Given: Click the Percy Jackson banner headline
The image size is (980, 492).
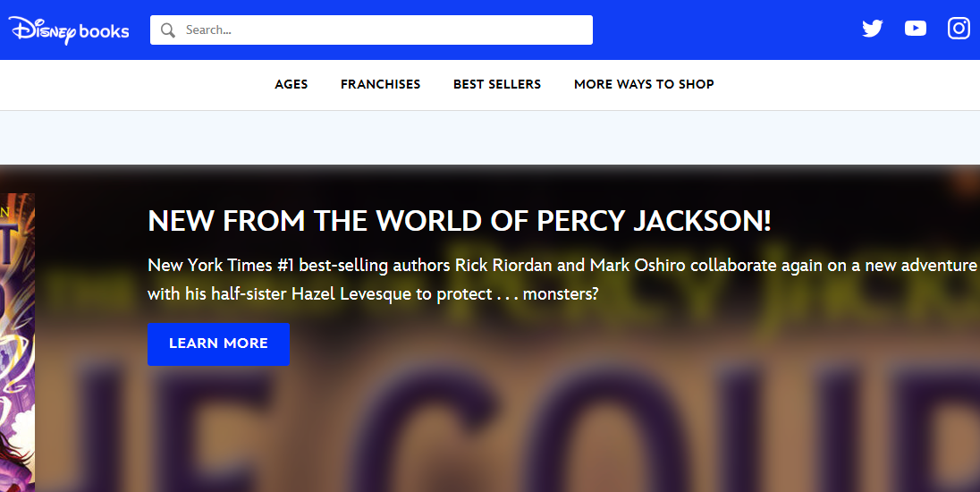Looking at the screenshot, I should (x=460, y=221).
